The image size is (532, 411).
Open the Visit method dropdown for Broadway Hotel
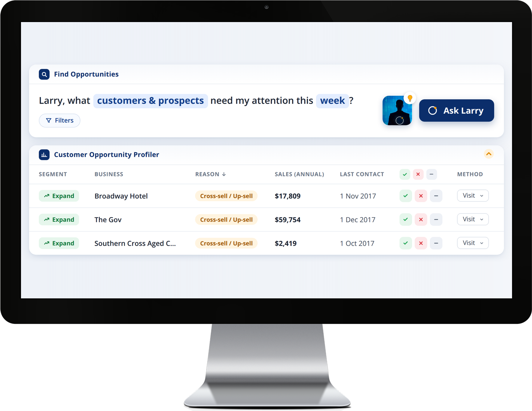(473, 196)
